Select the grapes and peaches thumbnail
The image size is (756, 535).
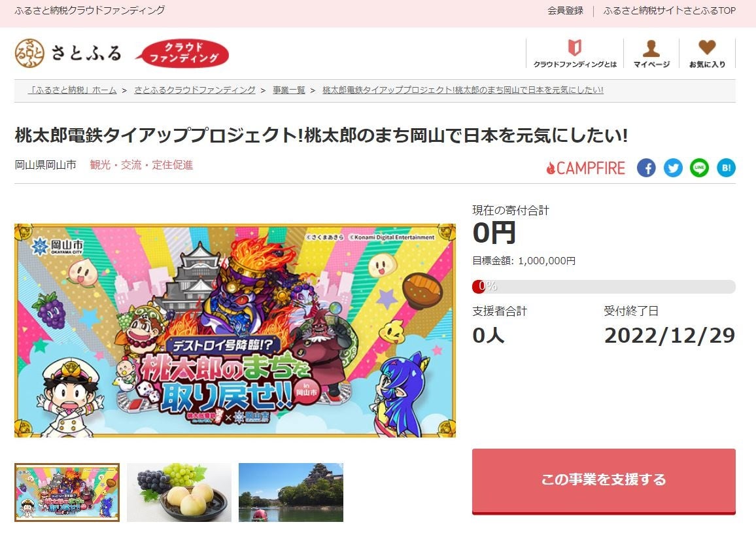pos(179,492)
